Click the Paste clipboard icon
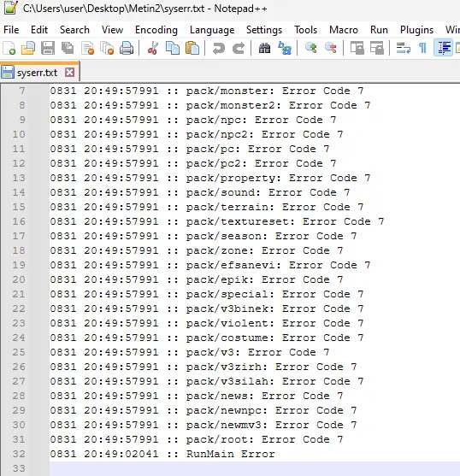Image resolution: width=460 pixels, height=476 pixels. (192, 48)
